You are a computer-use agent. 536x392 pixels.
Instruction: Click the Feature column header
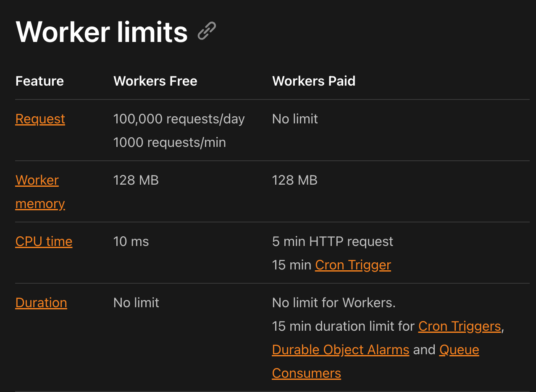[39, 81]
